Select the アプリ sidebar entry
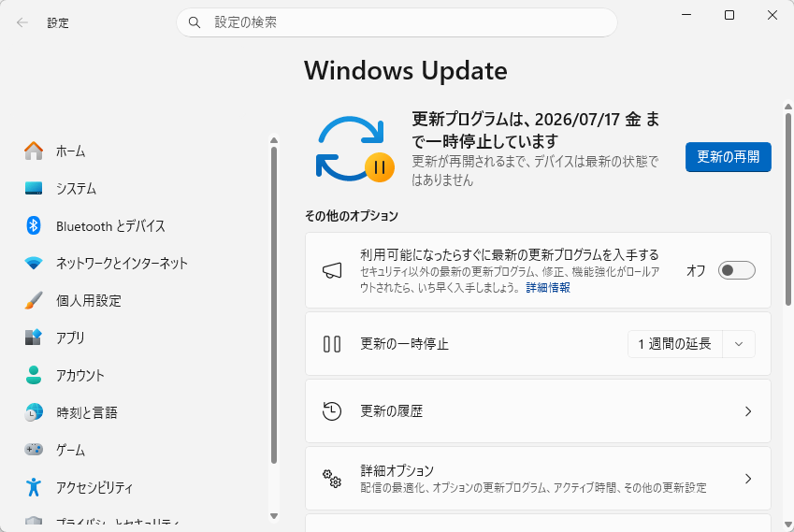The width and height of the screenshot is (794, 532). 143,338
